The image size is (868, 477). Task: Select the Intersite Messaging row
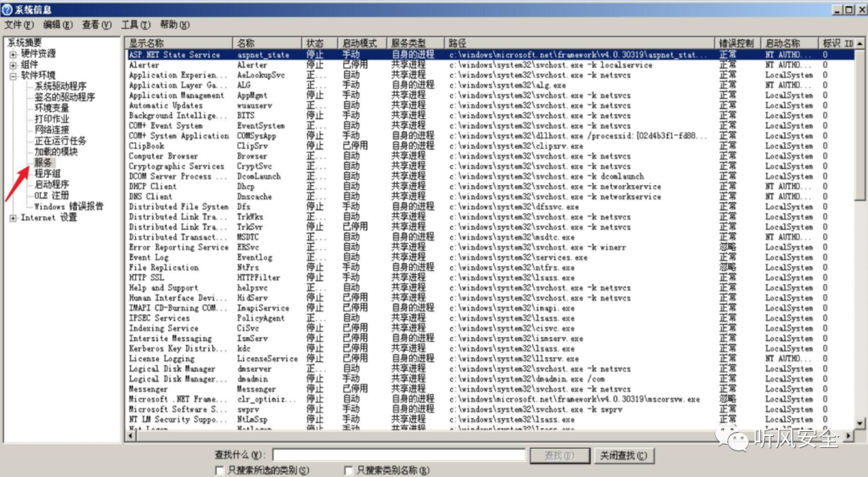[x=490, y=339]
